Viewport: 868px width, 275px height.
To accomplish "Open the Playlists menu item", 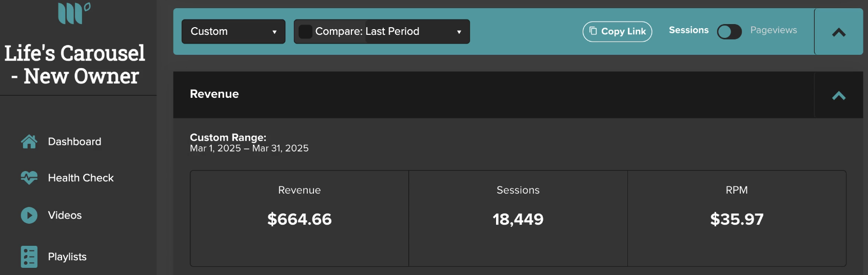I will pyautogui.click(x=67, y=257).
